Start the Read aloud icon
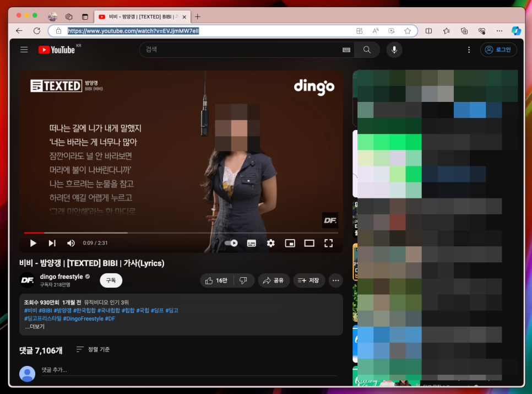 click(375, 31)
